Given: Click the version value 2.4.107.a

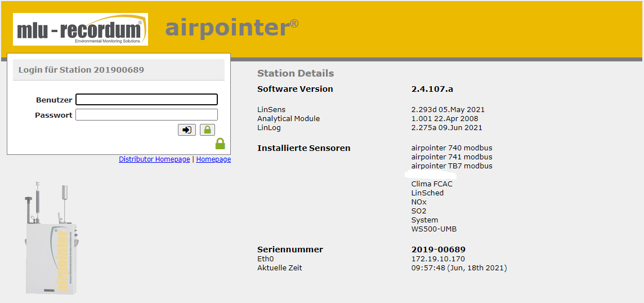Looking at the screenshot, I should [432, 89].
